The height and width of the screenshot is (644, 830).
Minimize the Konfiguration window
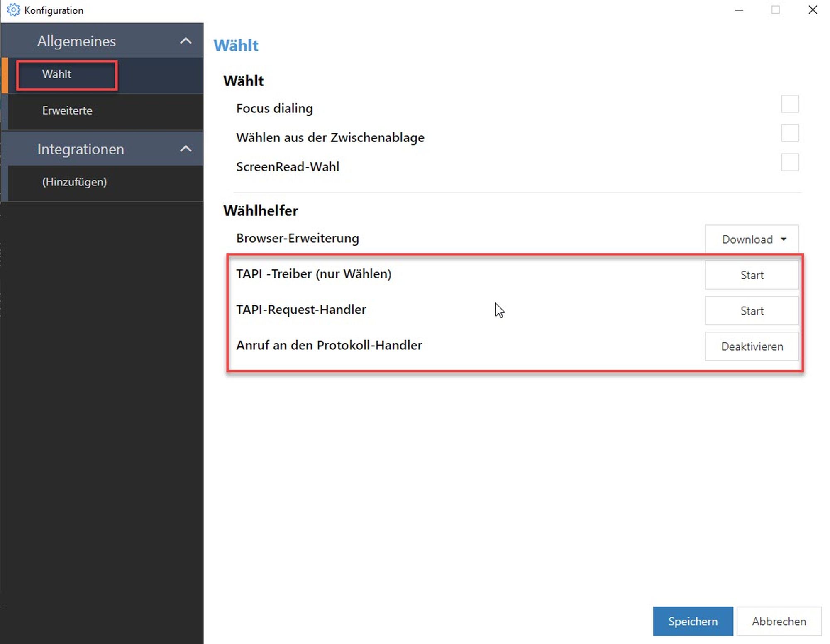click(739, 10)
